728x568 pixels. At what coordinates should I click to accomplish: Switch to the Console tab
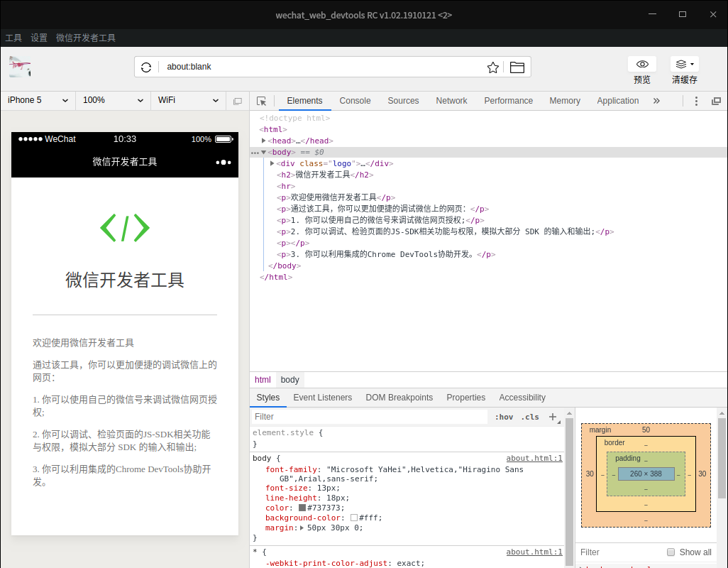pos(355,101)
